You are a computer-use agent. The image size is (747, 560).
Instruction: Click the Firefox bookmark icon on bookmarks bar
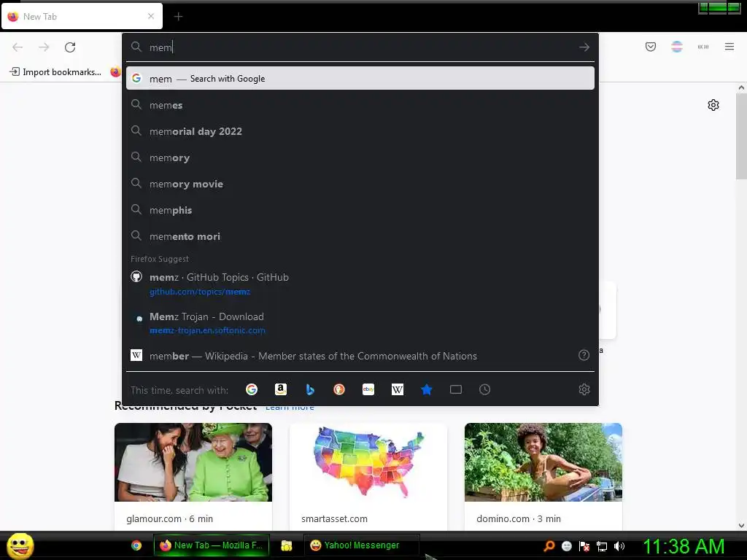pos(115,72)
